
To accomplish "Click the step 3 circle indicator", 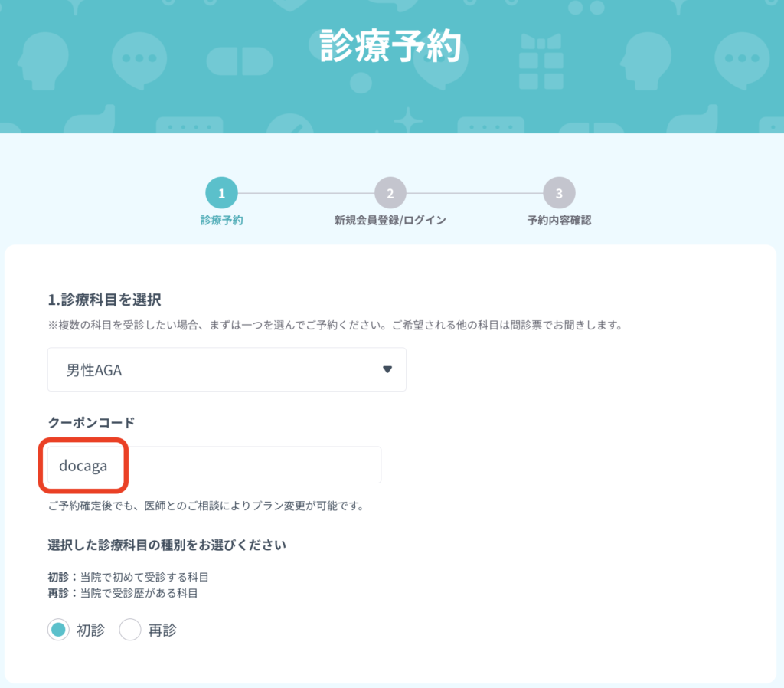I will pos(559,194).
